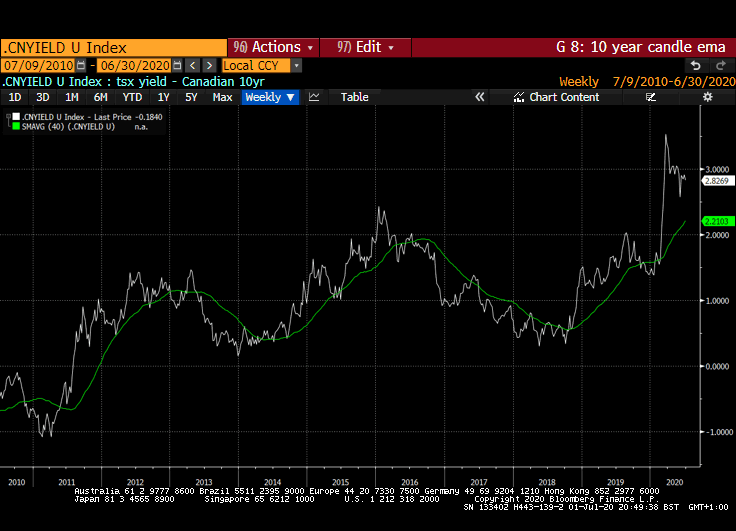Click SMAVG (40) legend entry text
736x531 pixels.
coord(69,127)
